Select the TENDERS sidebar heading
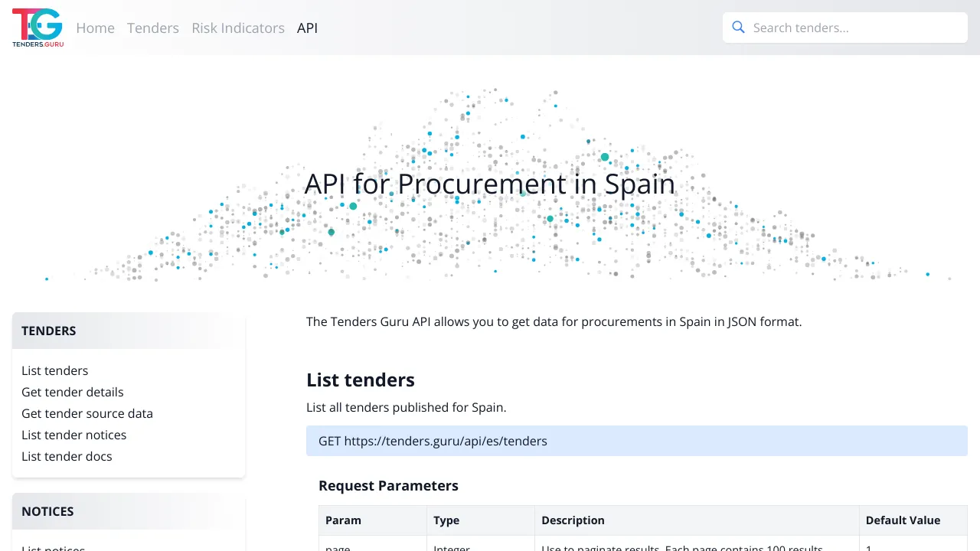 click(49, 331)
